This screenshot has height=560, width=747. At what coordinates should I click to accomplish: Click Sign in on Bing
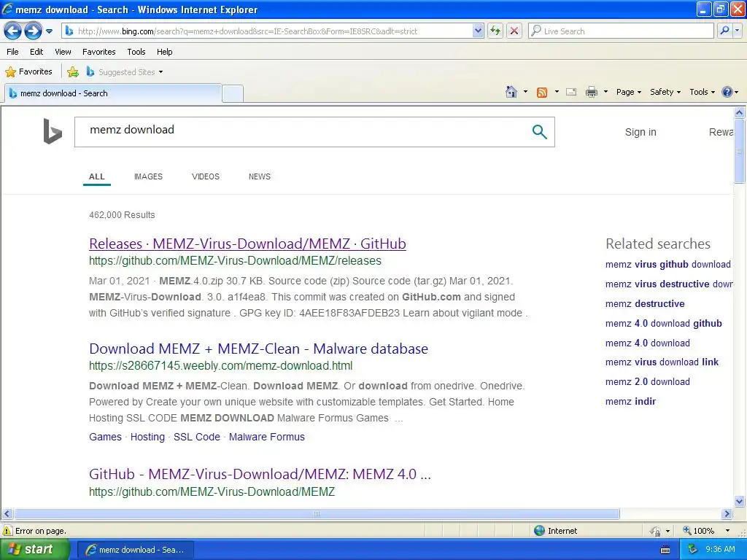click(640, 132)
